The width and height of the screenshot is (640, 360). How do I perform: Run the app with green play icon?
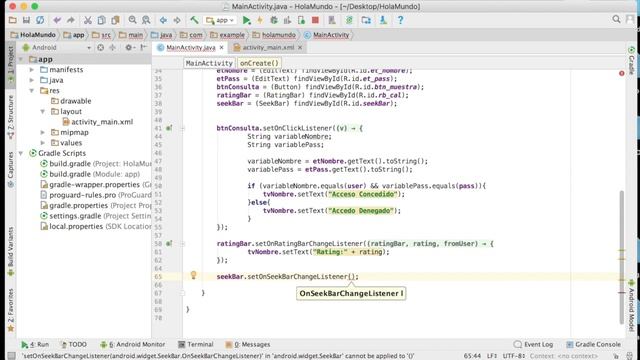pyautogui.click(x=246, y=20)
